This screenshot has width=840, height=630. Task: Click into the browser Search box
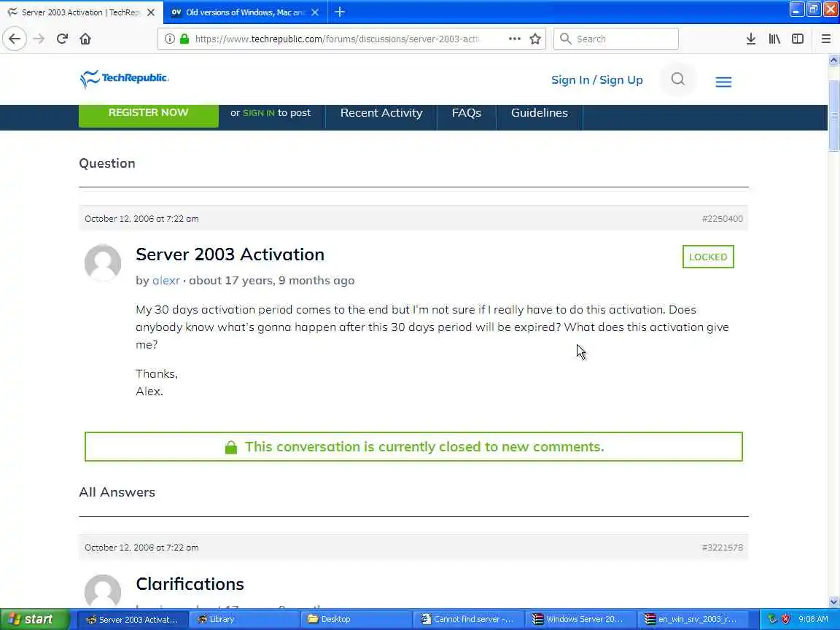click(x=615, y=39)
